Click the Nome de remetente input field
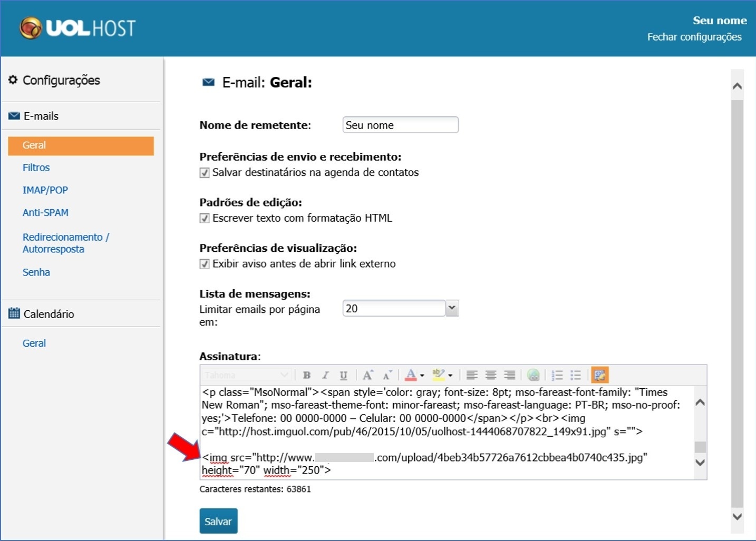756x541 pixels. 401,125
